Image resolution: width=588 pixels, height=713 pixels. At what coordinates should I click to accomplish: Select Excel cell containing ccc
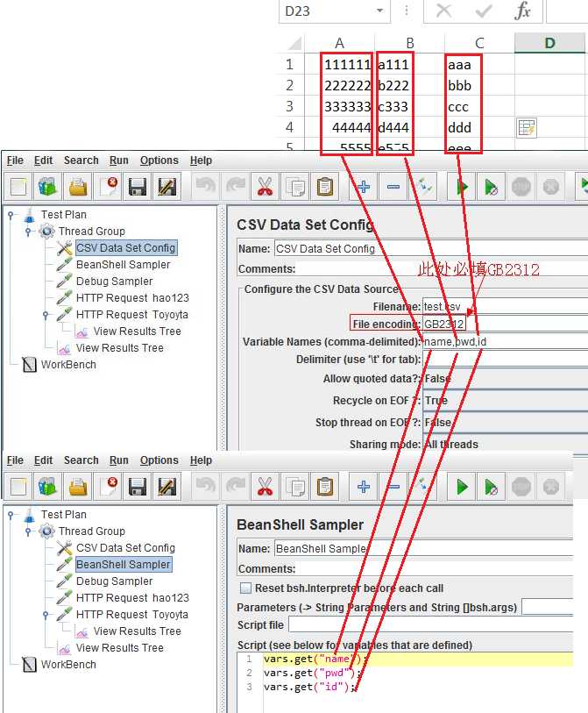pyautogui.click(x=479, y=106)
